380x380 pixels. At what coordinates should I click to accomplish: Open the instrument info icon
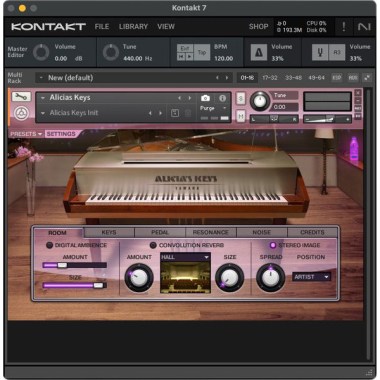point(222,98)
